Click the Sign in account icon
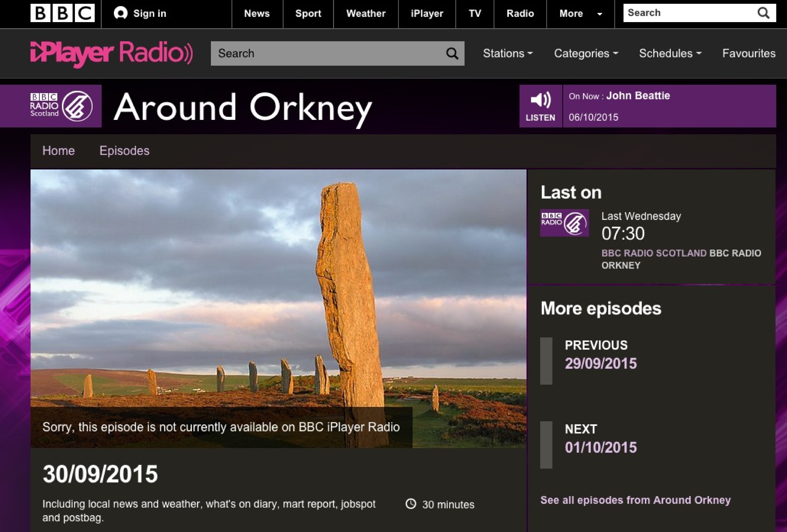 (x=121, y=13)
